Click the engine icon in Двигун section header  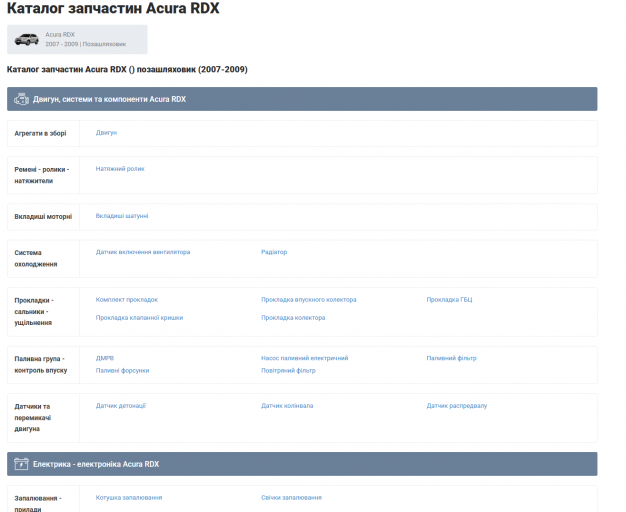22,99
